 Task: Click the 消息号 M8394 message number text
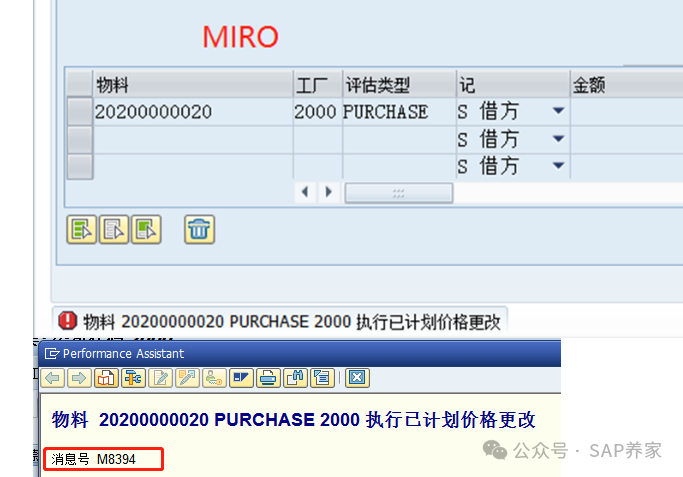click(x=93, y=459)
